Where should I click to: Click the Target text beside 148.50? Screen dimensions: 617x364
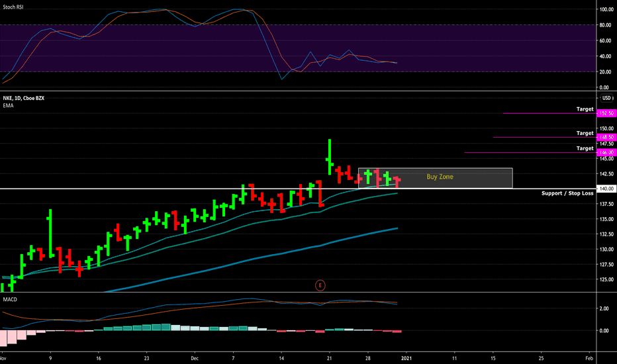(x=585, y=133)
